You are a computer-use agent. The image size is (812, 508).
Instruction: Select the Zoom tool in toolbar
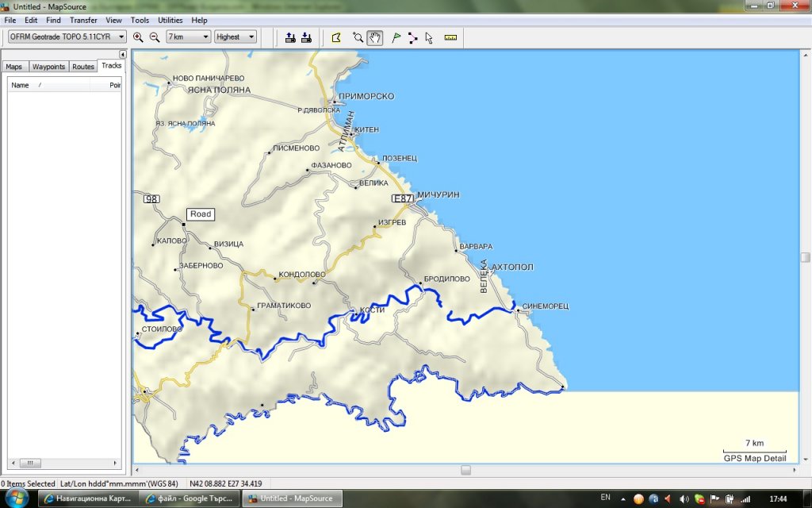358,37
